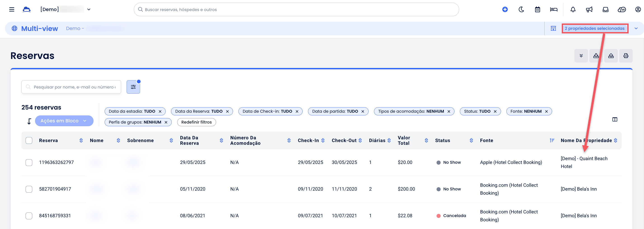Image resolution: width=644 pixels, height=229 pixels.
Task: Toggle dark mode moon icon
Action: [521, 9]
